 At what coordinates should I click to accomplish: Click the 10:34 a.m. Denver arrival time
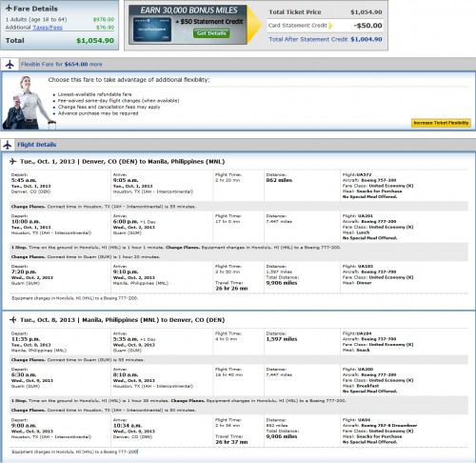(x=128, y=426)
